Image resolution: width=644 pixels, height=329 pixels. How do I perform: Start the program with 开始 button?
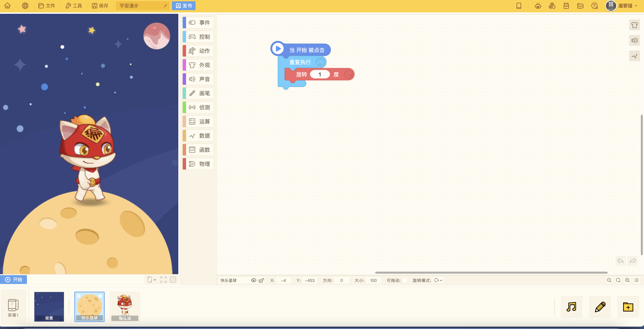(13, 280)
